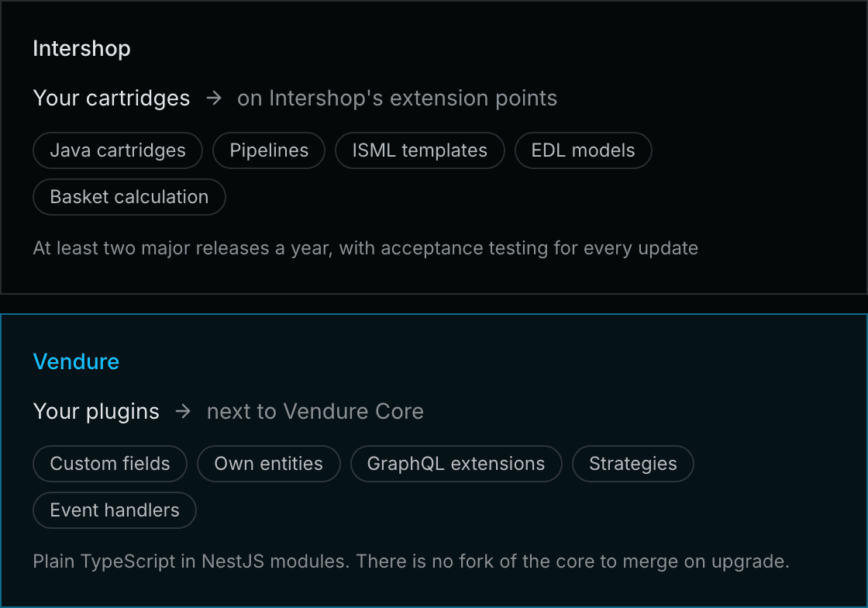Click the 'Your plugins' label
Image resolution: width=868 pixels, height=608 pixels.
(x=96, y=412)
